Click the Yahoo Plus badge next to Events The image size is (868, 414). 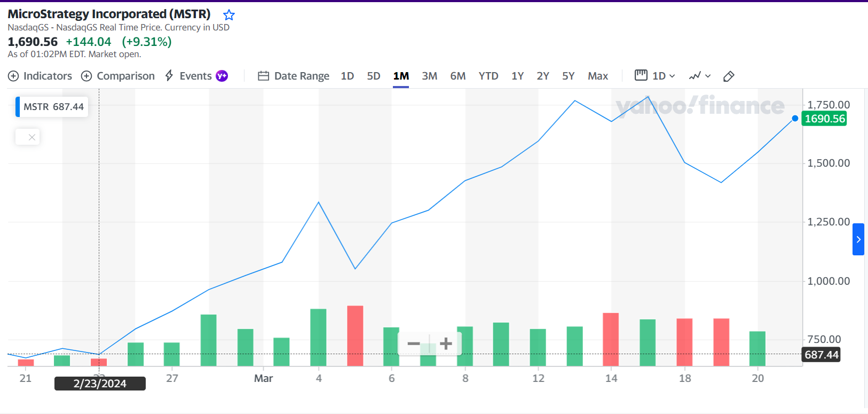pos(222,76)
